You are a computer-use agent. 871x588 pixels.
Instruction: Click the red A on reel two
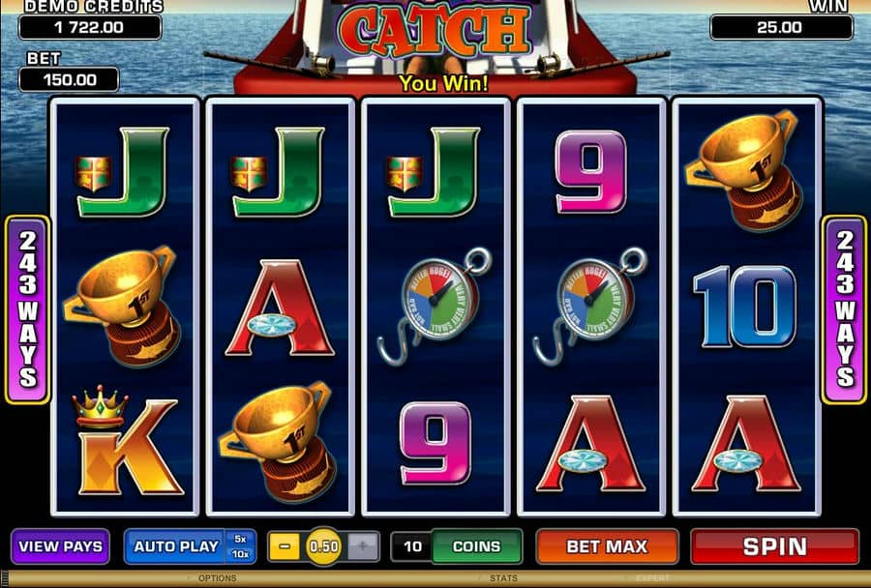280,307
